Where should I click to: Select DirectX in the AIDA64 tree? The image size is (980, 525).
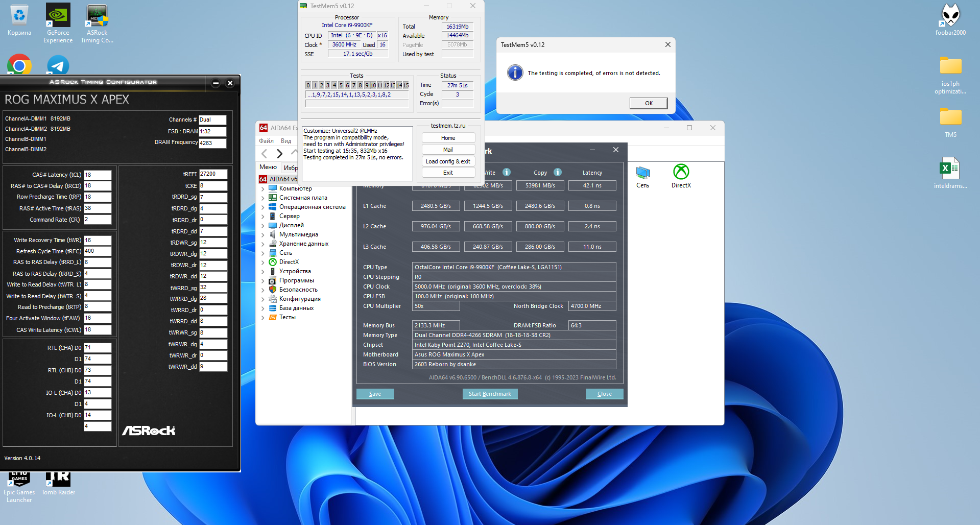coord(289,262)
